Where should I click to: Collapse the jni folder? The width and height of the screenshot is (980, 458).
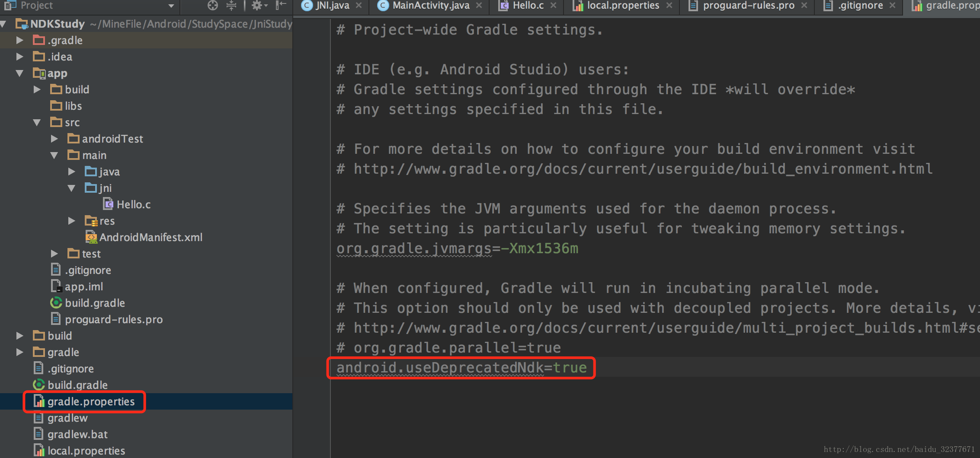click(72, 188)
